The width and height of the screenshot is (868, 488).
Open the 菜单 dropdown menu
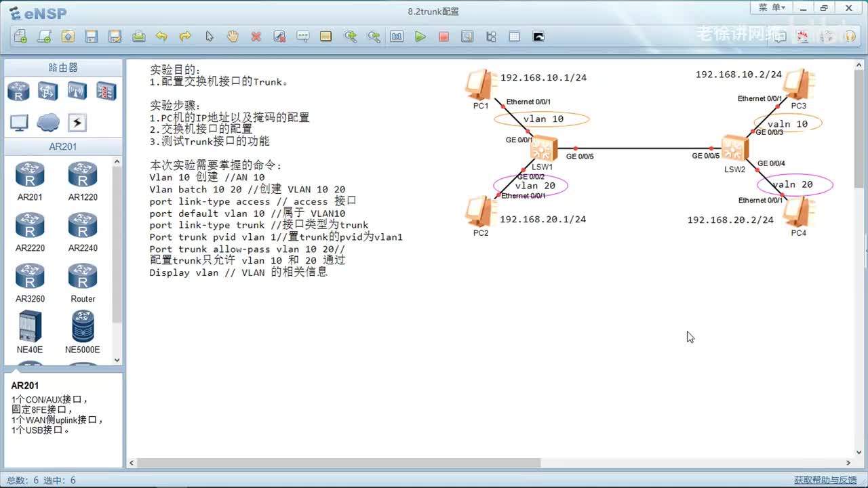(772, 7)
